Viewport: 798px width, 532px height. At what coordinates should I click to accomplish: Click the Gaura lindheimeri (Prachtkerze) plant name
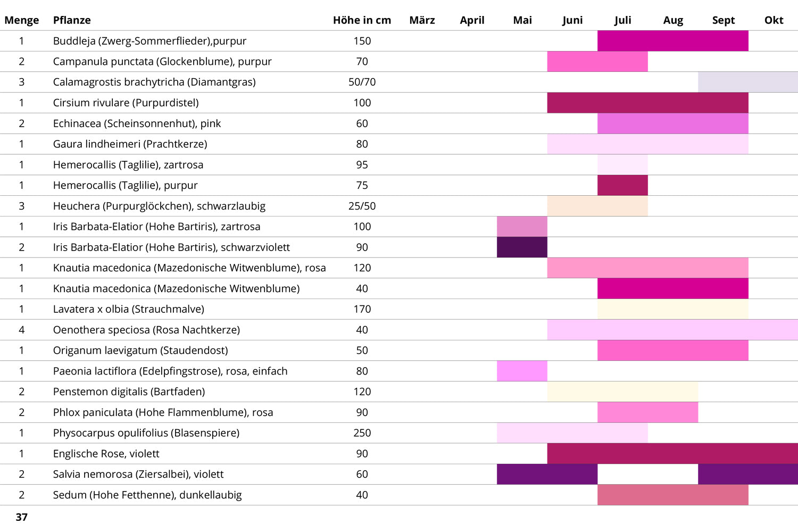point(130,144)
